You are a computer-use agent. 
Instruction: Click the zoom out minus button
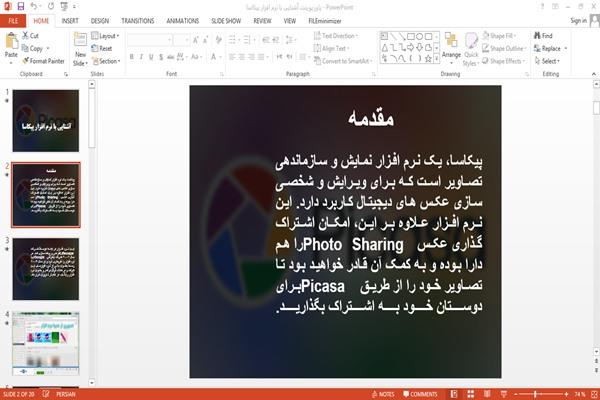pyautogui.click(x=516, y=394)
